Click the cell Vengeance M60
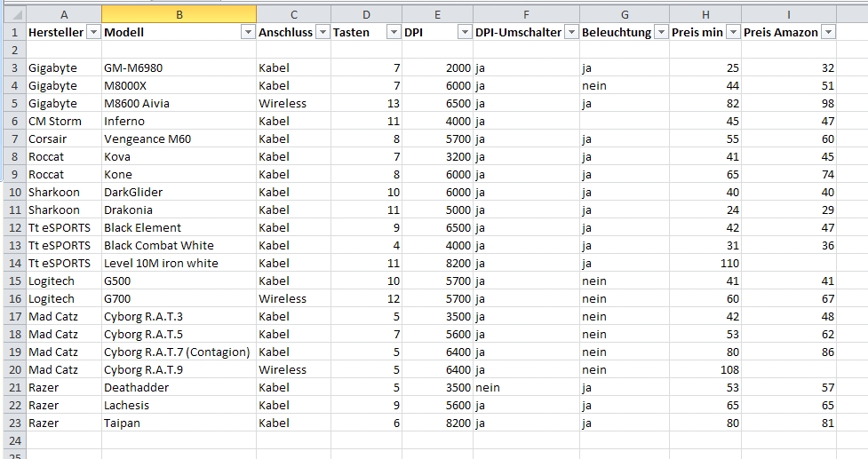This screenshot has height=459, width=868. tap(179, 138)
